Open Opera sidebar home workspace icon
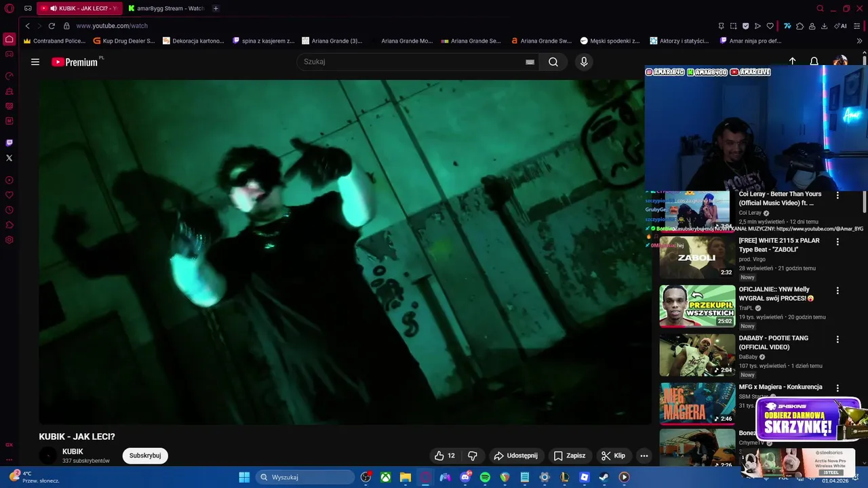The image size is (868, 488). [9, 39]
